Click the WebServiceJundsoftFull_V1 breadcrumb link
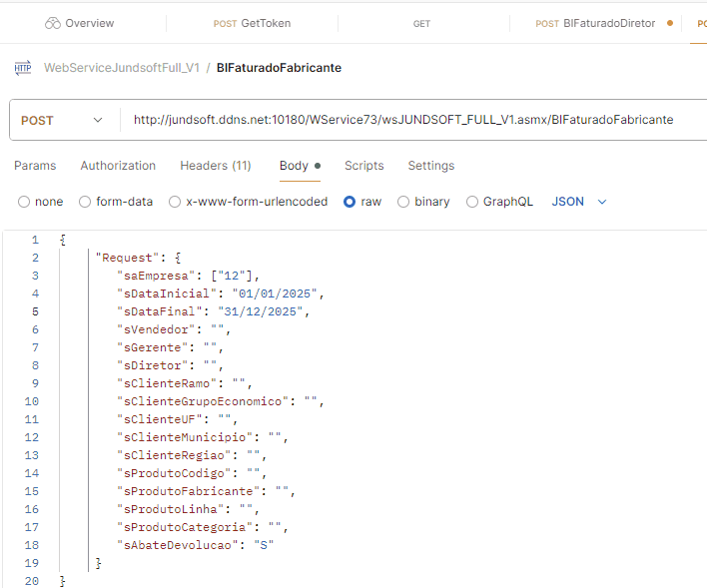Screen dimensions: 707x588 121,68
